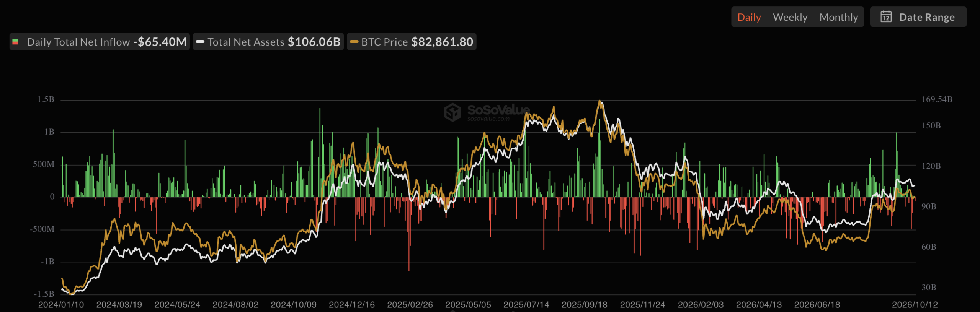Click the -500M left-axis label
The height and width of the screenshot is (312, 980).
42,229
